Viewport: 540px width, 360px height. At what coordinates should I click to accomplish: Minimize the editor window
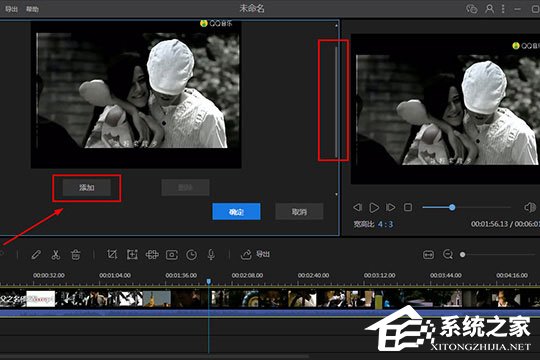[x=518, y=9]
